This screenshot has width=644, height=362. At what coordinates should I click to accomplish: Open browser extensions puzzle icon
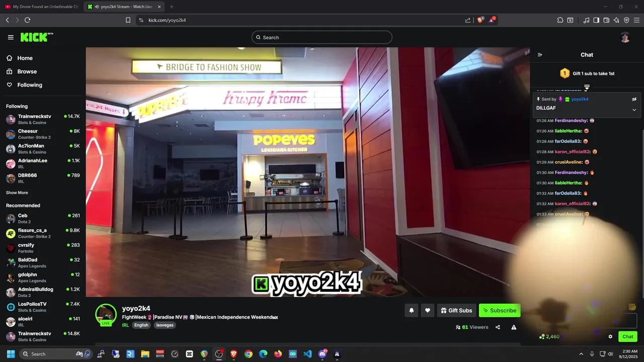point(560,20)
